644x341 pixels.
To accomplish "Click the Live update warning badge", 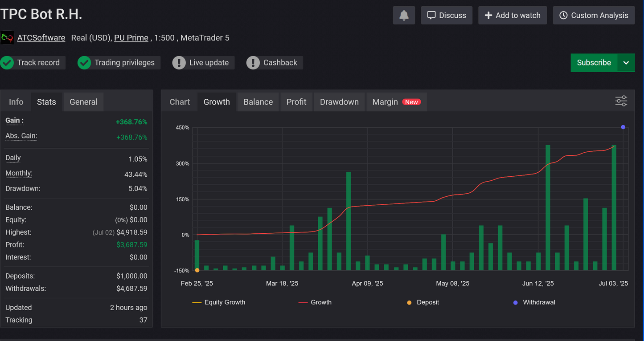I will 179,62.
